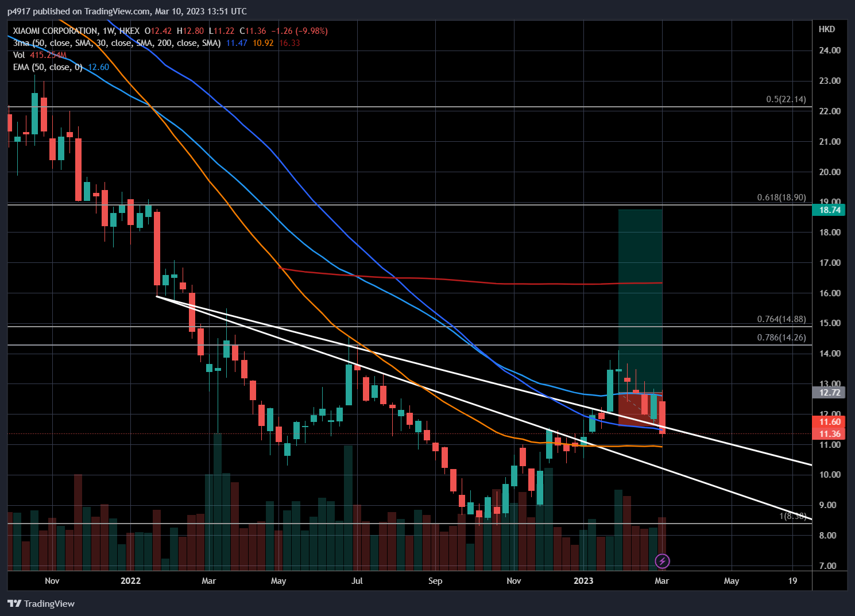Click the purple lightning bolt event icon
This screenshot has width=855, height=616.
point(662,561)
